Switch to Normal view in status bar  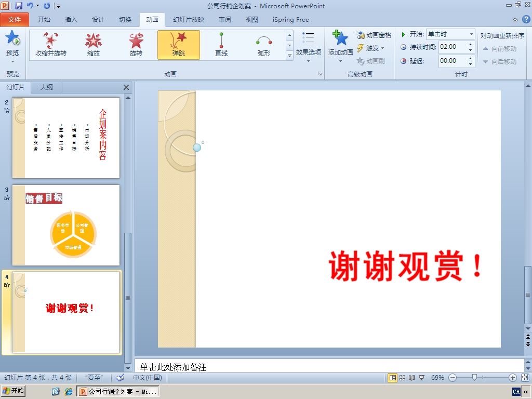(x=393, y=378)
